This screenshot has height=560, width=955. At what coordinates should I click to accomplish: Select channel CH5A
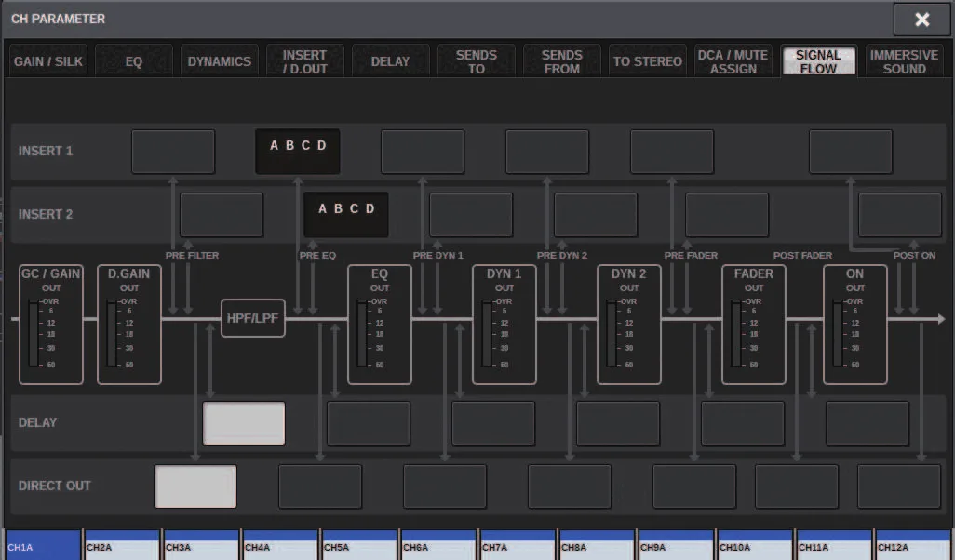point(359,545)
